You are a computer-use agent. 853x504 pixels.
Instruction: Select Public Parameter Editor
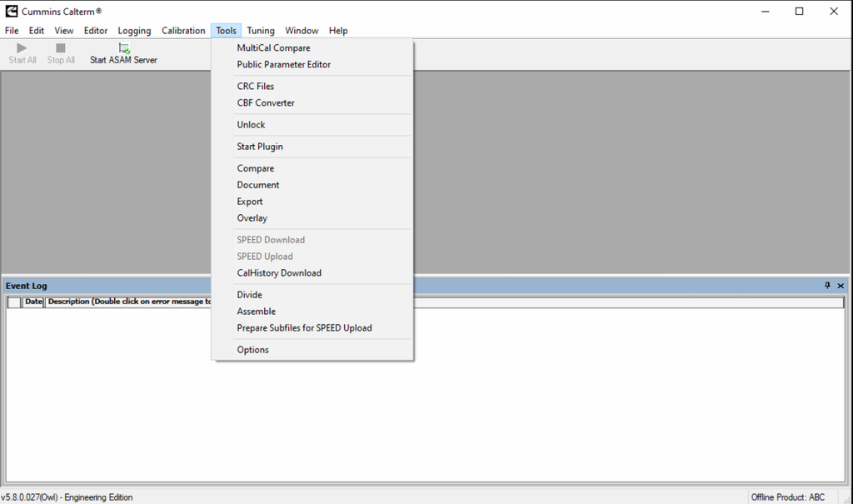[x=283, y=65]
